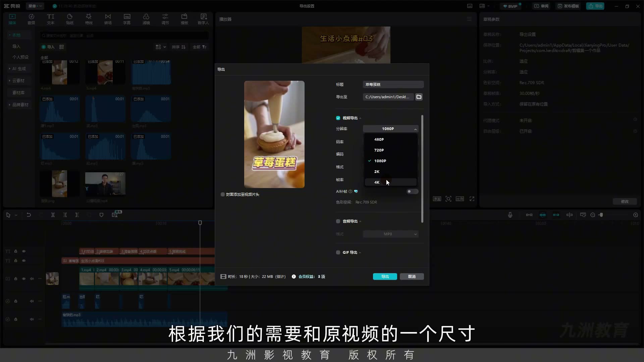Open the folder browse icon beside export path
Viewport: 644px width, 362px height.
[x=419, y=97]
